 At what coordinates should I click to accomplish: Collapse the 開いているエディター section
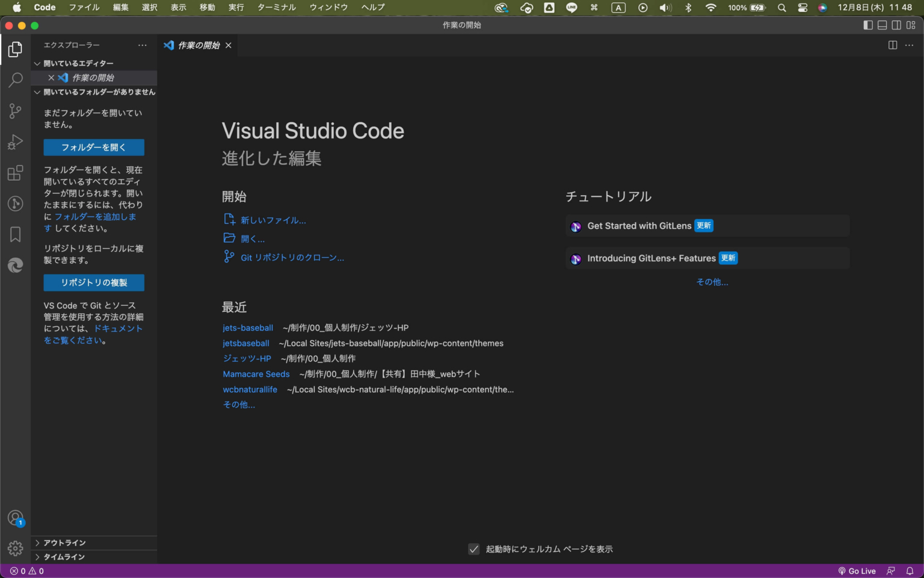(37, 63)
